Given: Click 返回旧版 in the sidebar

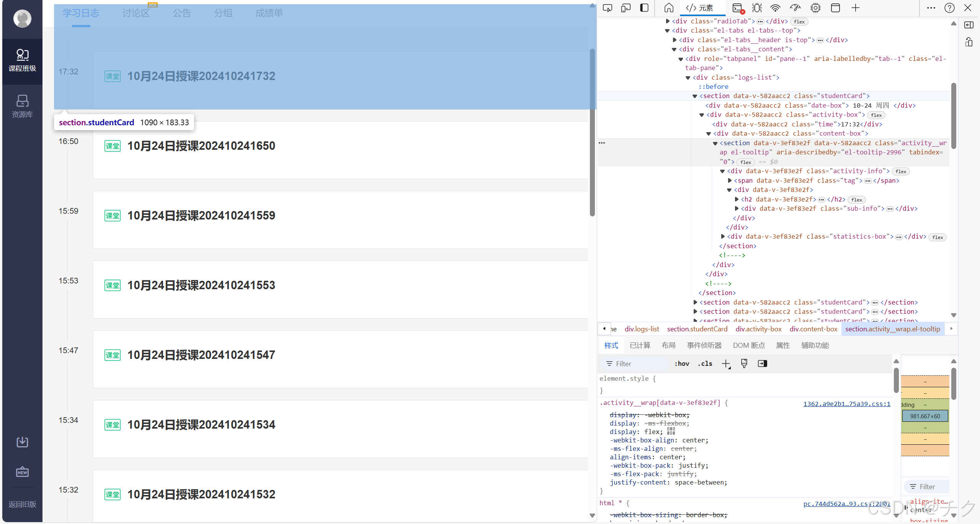Looking at the screenshot, I should pyautogui.click(x=22, y=504).
